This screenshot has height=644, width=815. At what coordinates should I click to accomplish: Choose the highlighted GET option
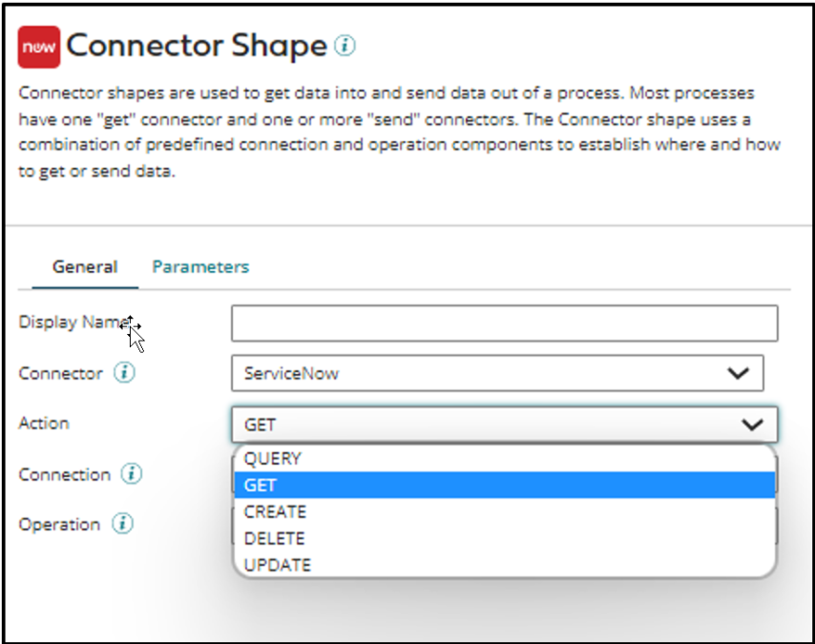[261, 486]
